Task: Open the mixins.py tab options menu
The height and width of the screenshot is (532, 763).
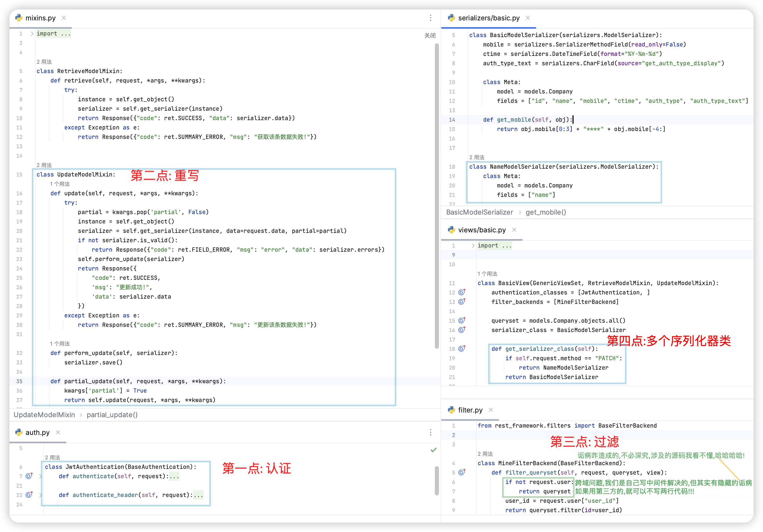Action: point(430,18)
